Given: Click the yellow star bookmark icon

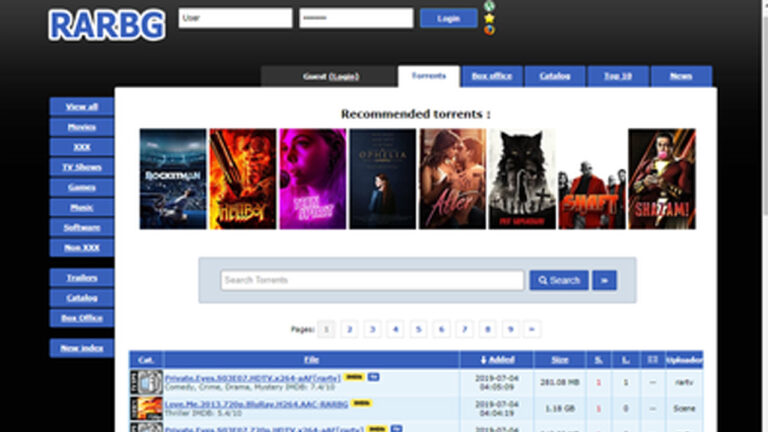Looking at the screenshot, I should coord(489,18).
